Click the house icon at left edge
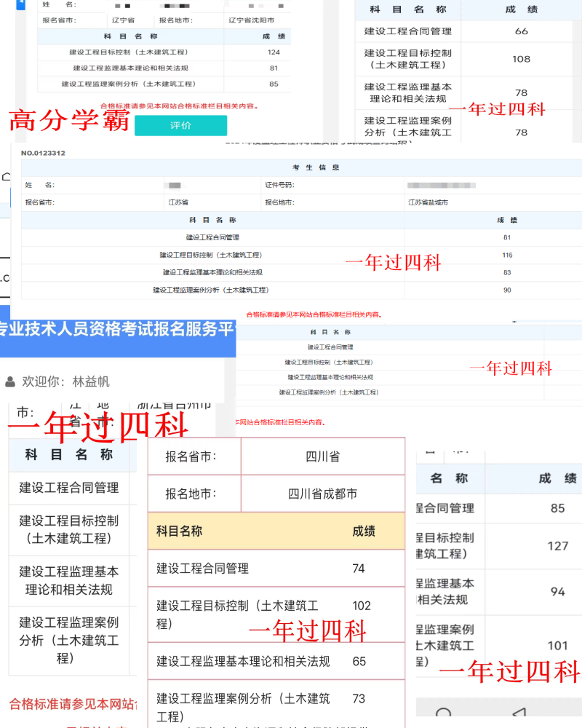The width and height of the screenshot is (582, 728). (6, 176)
